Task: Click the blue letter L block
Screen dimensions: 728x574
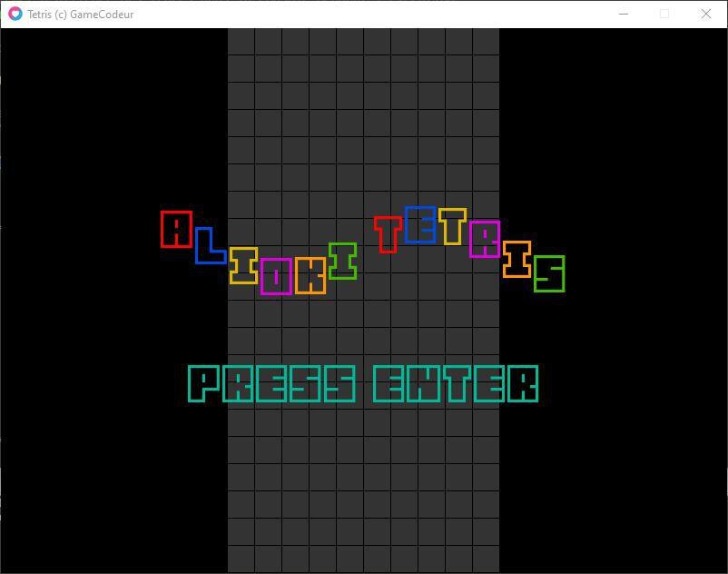Action: click(211, 245)
